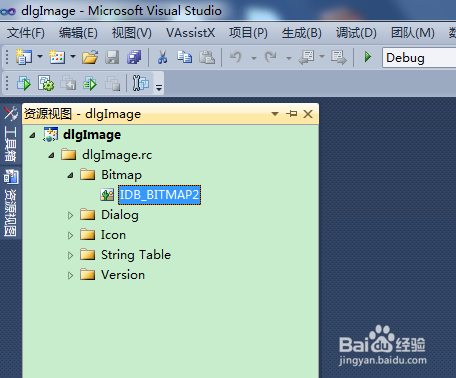This screenshot has height=378, width=456.
Task: Click the wrench properties toolbar icon
Action: pyautogui.click(x=141, y=83)
